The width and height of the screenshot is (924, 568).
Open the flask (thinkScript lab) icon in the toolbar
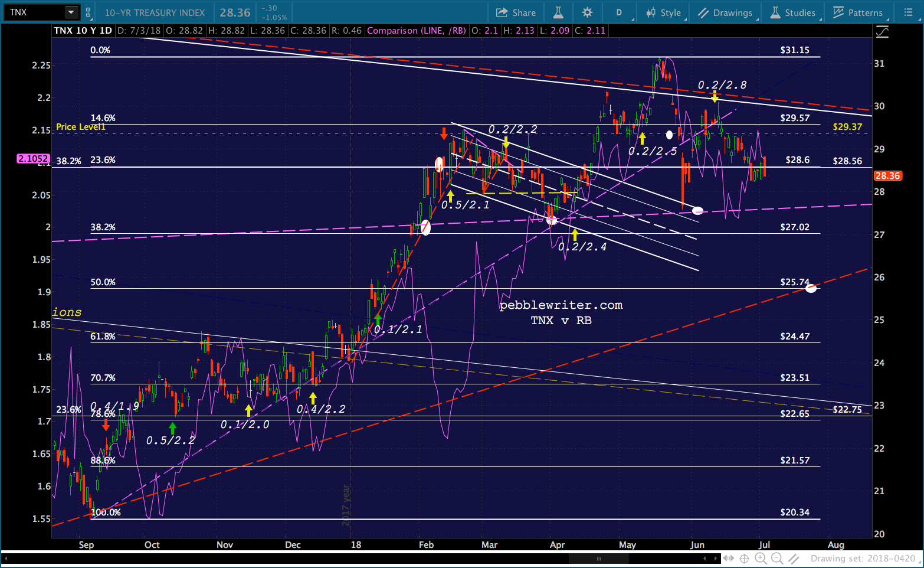(x=558, y=12)
